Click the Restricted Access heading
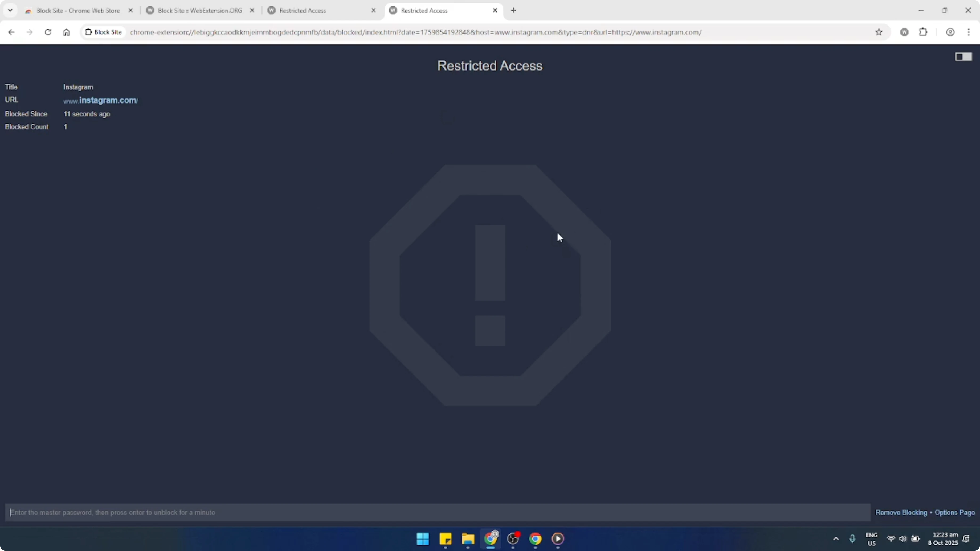Viewport: 980px width, 551px height. tap(490, 66)
